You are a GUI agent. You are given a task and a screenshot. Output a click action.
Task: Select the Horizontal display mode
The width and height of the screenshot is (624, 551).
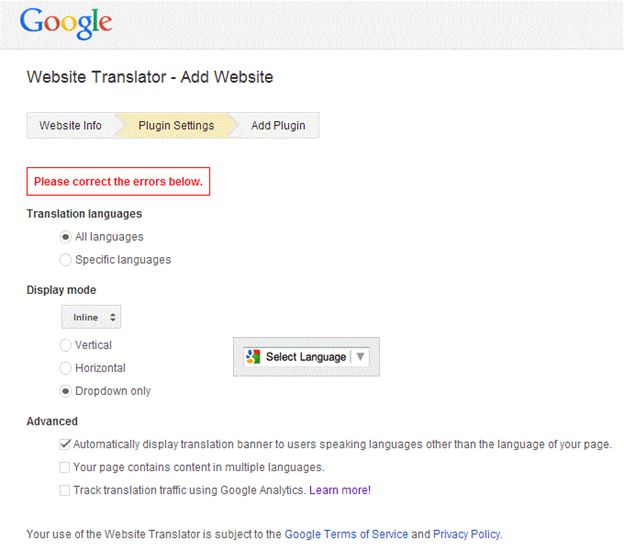click(x=66, y=368)
